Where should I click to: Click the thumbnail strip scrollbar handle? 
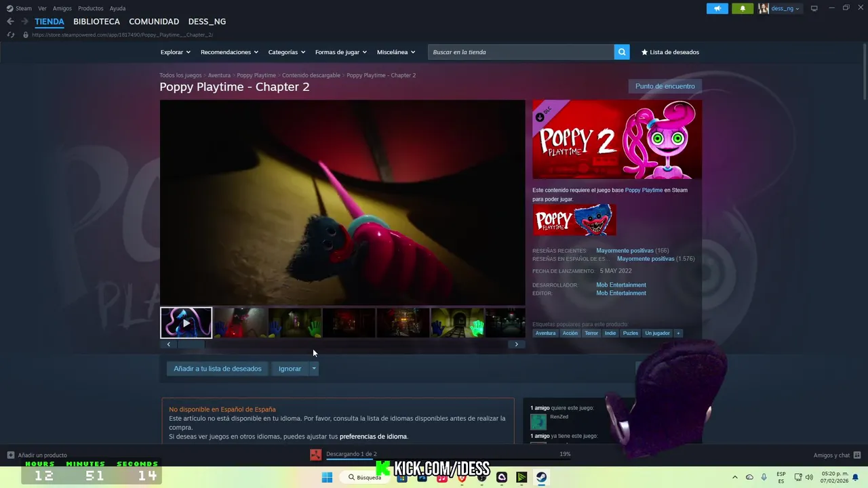191,344
